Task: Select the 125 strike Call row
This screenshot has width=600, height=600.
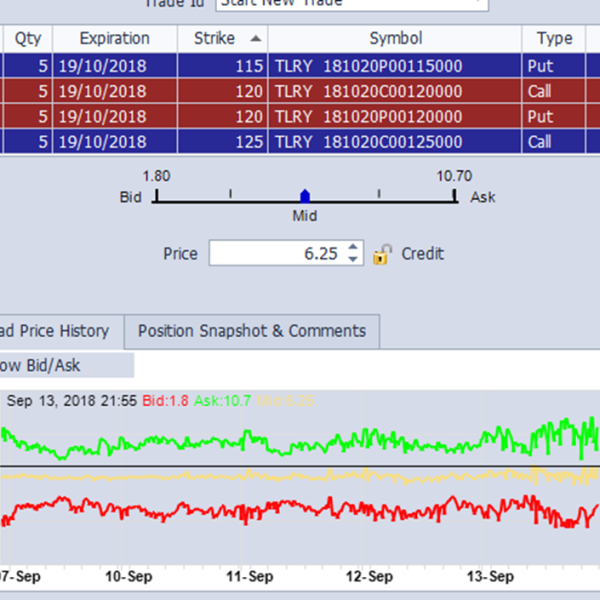Action: [x=300, y=142]
